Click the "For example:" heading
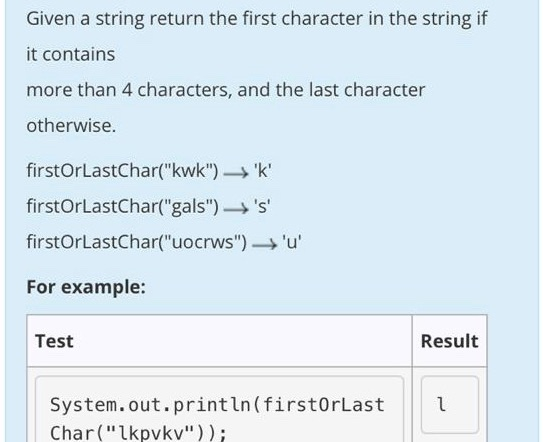Image resolution: width=543 pixels, height=442 pixels. 86,287
